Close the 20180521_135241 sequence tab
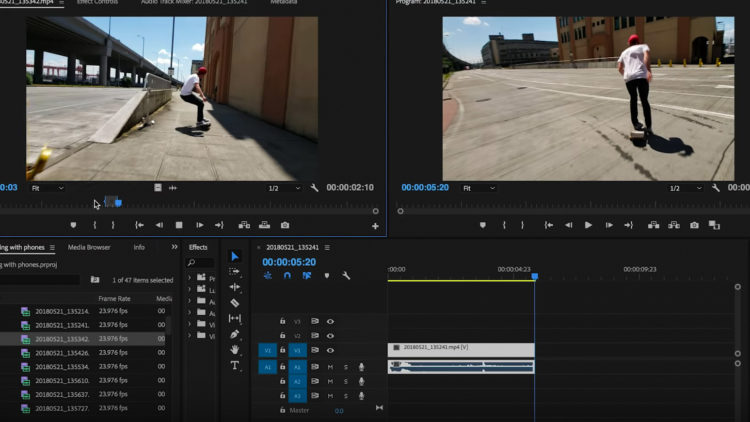The height and width of the screenshot is (422, 750). 259,247
